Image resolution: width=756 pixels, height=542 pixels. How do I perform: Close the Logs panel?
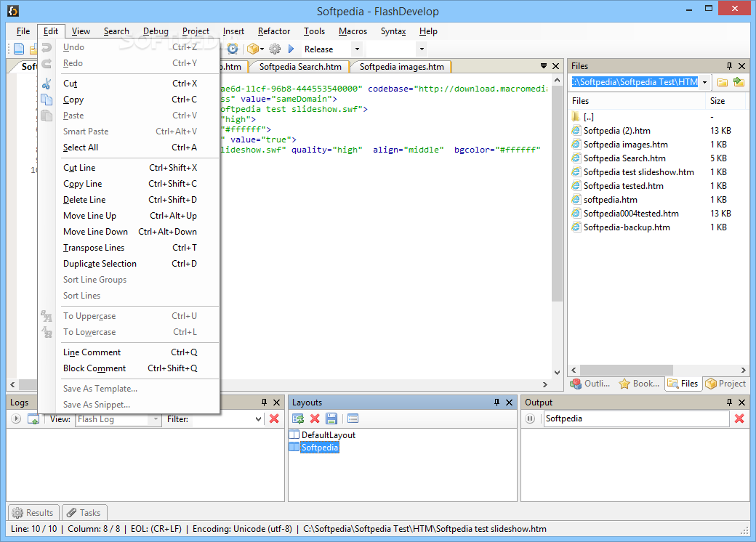(x=277, y=403)
